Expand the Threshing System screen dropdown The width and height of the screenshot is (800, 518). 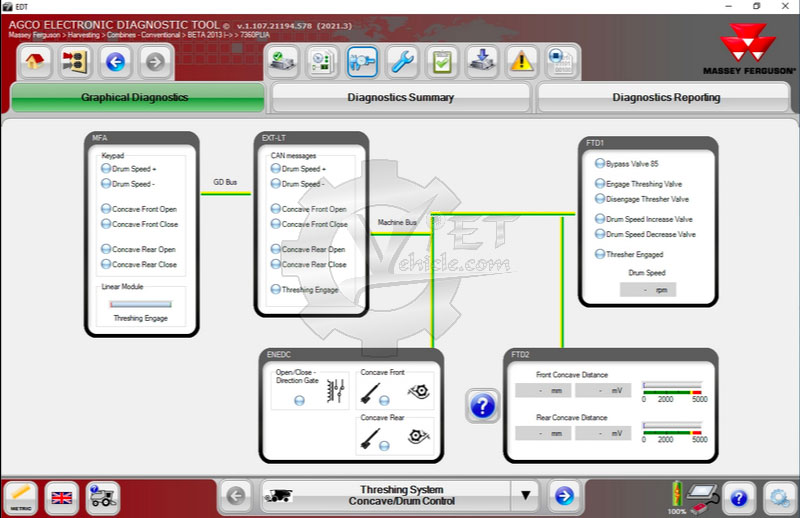525,495
